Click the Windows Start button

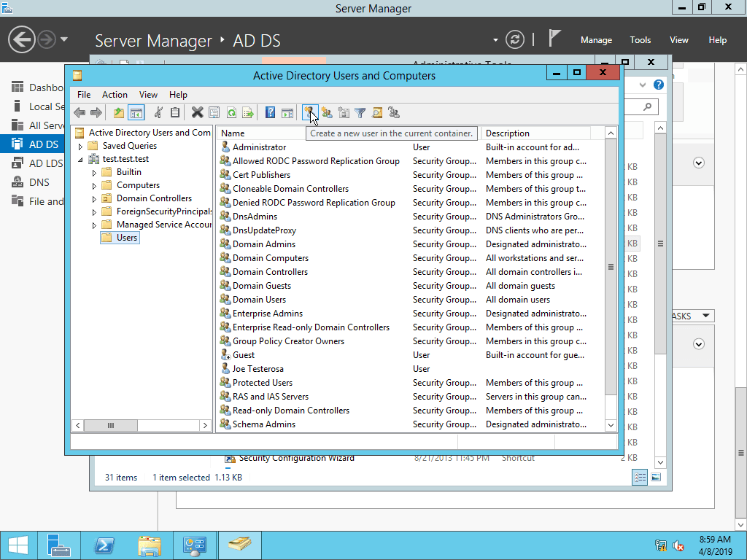coord(18,545)
